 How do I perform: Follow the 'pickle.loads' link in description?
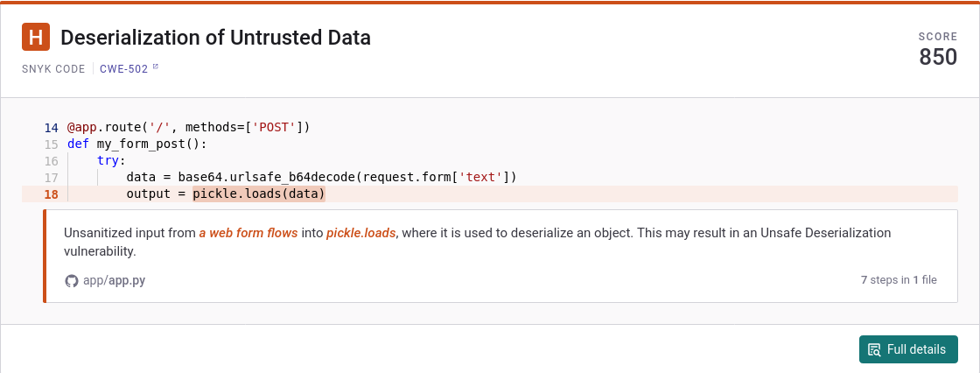click(361, 233)
